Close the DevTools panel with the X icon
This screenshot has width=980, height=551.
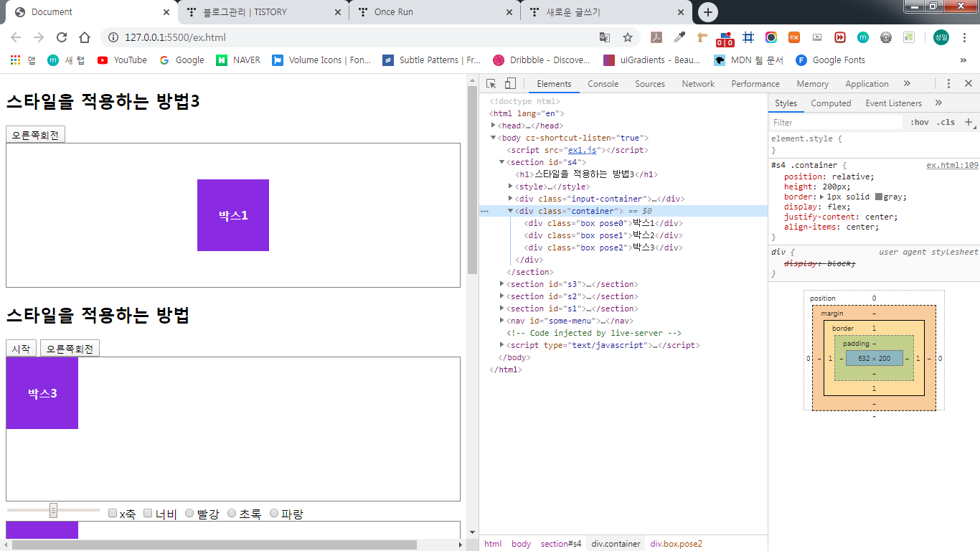click(x=968, y=84)
